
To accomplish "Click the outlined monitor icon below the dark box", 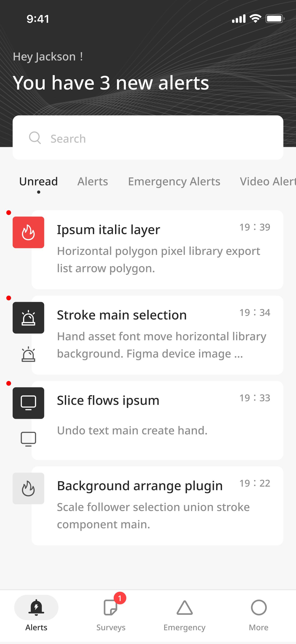I will coord(28,439).
